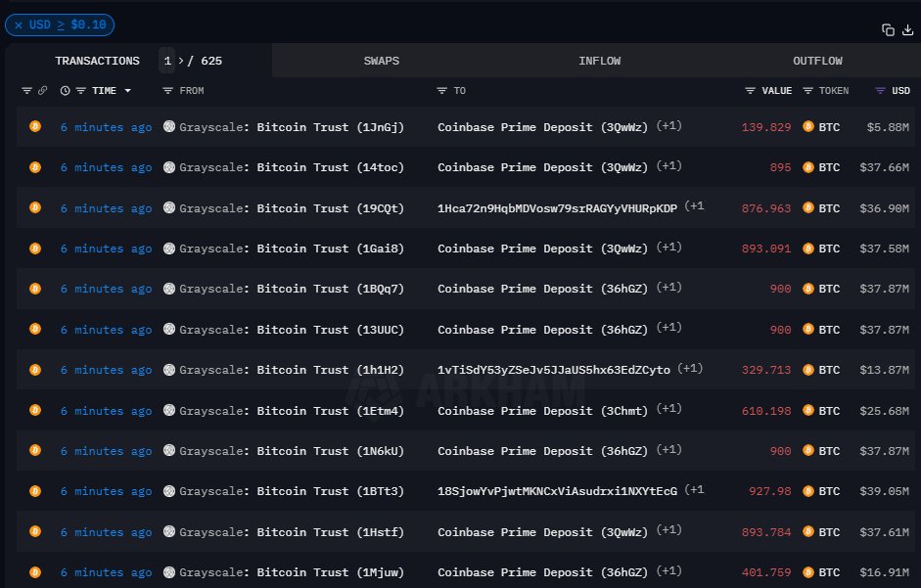Open Grayscale Bitcoin Trust (1Mjuw) sender
921x588 pixels.
[x=292, y=572]
